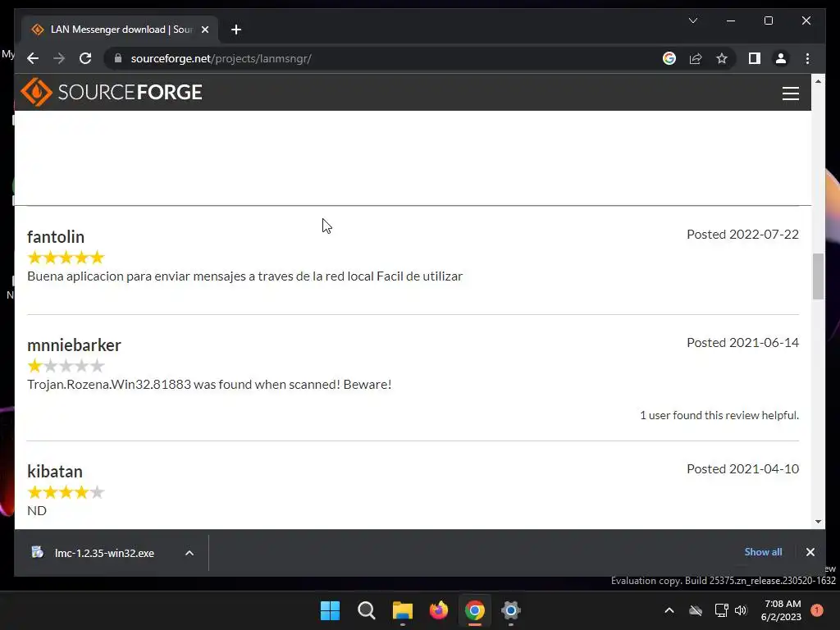The height and width of the screenshot is (630, 840).
Task: Open File Explorer from taskbar
Action: click(x=402, y=610)
